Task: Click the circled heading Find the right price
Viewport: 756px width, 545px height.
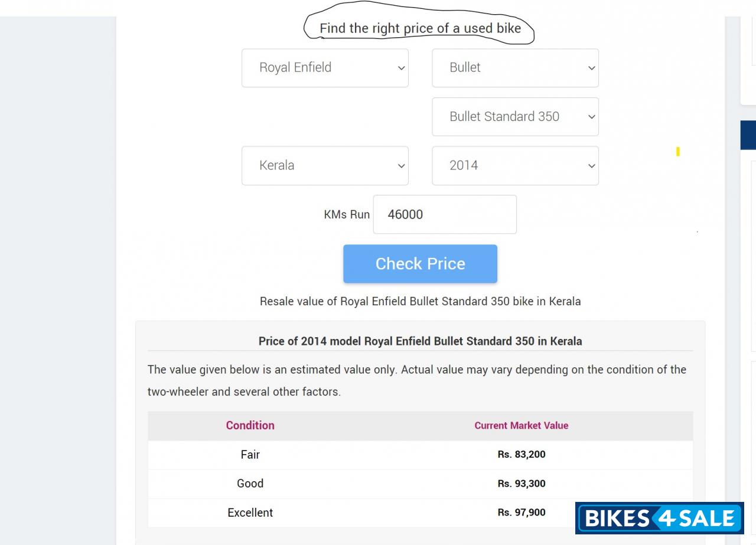Action: coord(419,28)
